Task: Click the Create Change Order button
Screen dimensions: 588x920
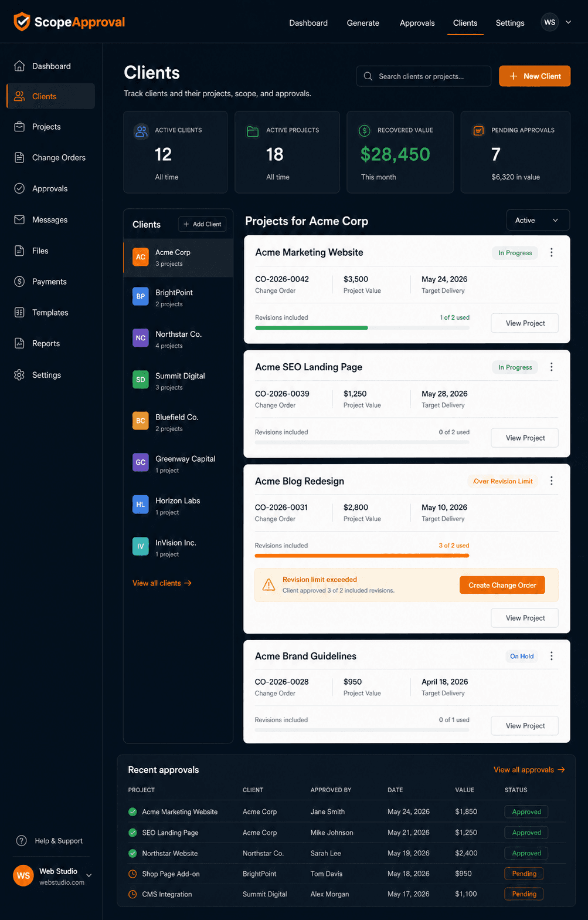Action: click(502, 585)
